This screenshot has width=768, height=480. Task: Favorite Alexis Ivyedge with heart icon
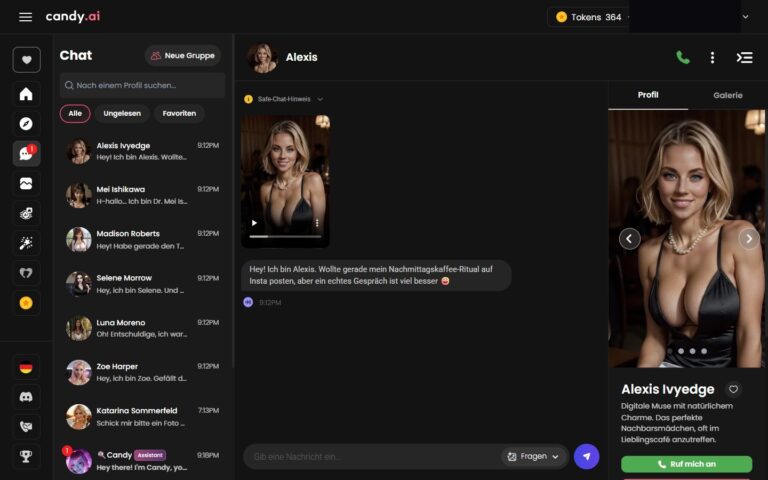coord(733,389)
